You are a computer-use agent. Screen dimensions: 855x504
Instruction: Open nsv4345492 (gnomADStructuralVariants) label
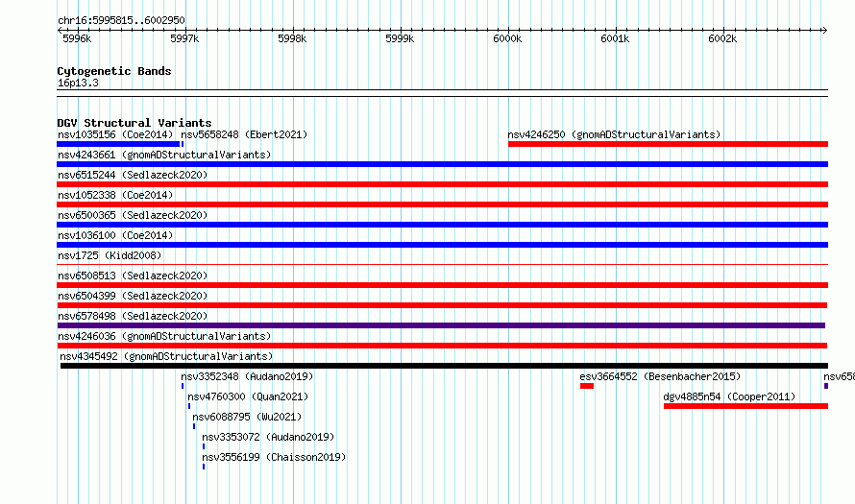(166, 356)
